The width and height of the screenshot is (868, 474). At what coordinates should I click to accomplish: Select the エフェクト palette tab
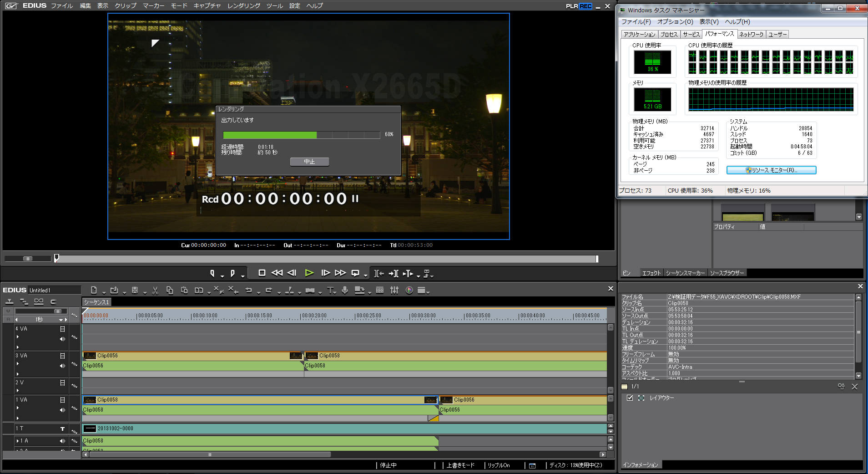[x=651, y=273]
